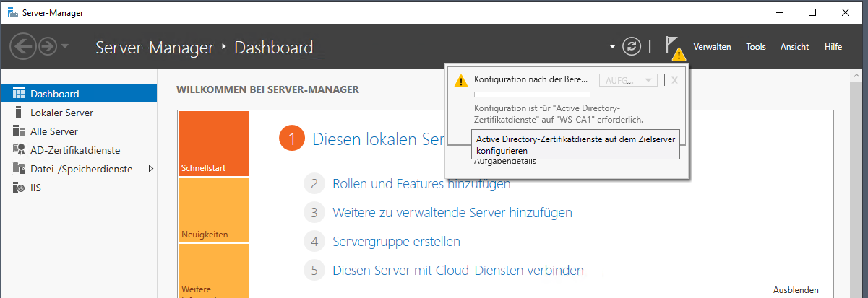Click the Lokaler Server icon
The image size is (868, 298).
pyautogui.click(x=19, y=113)
